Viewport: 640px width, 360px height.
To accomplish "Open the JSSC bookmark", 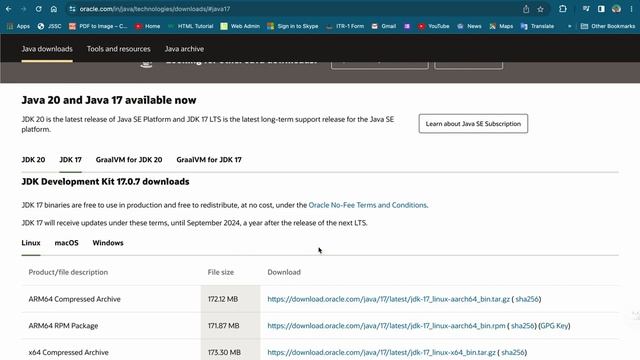I will 49,26.
